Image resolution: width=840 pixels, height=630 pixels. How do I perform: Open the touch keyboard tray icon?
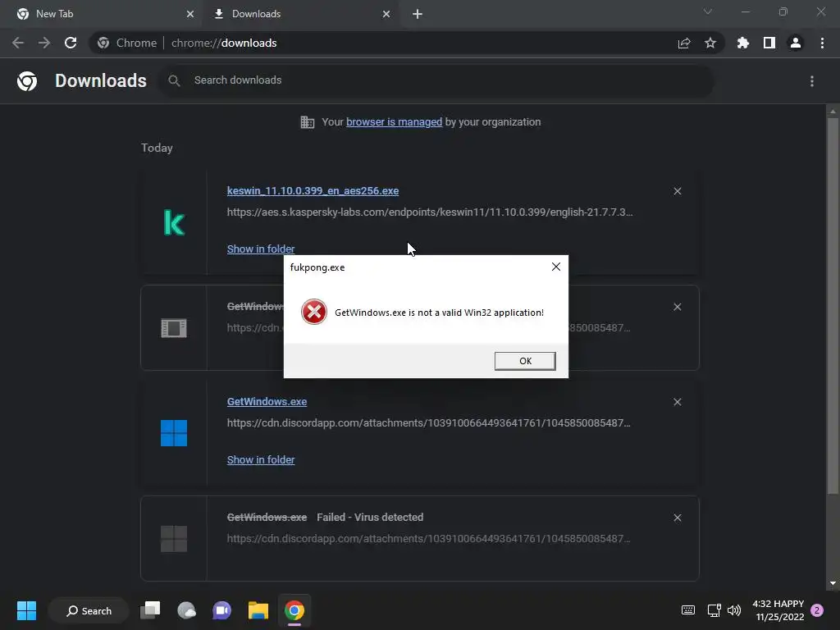tap(688, 610)
